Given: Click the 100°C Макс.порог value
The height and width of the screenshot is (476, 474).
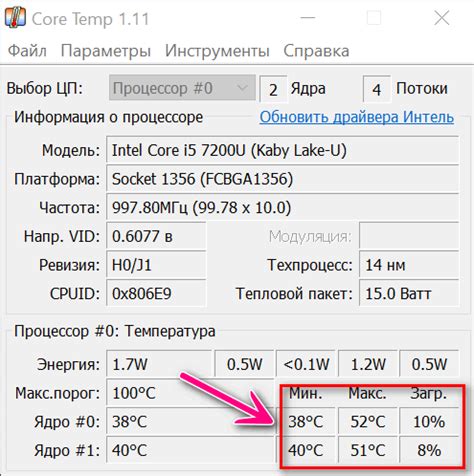Looking at the screenshot, I should (x=190, y=393).
